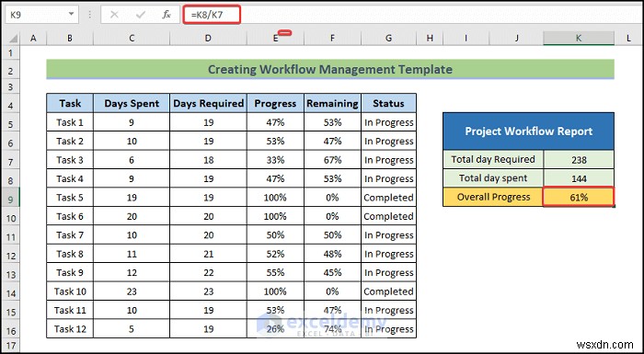The width and height of the screenshot is (644, 354).
Task: Click the In Progress status for Task 7
Action: tap(388, 234)
